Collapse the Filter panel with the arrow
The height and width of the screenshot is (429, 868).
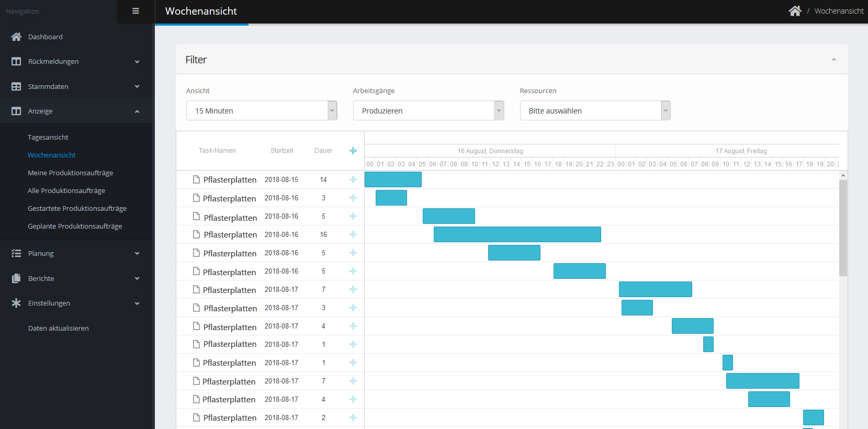834,60
